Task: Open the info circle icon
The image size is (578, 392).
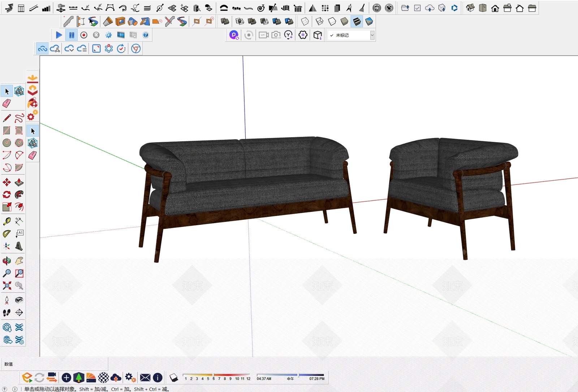Action: 158,378
